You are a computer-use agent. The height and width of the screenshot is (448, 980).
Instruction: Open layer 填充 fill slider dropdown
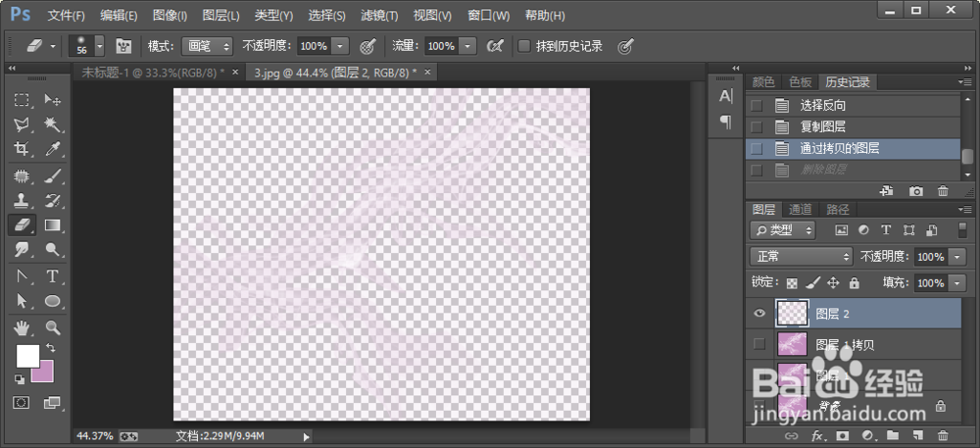tap(957, 283)
